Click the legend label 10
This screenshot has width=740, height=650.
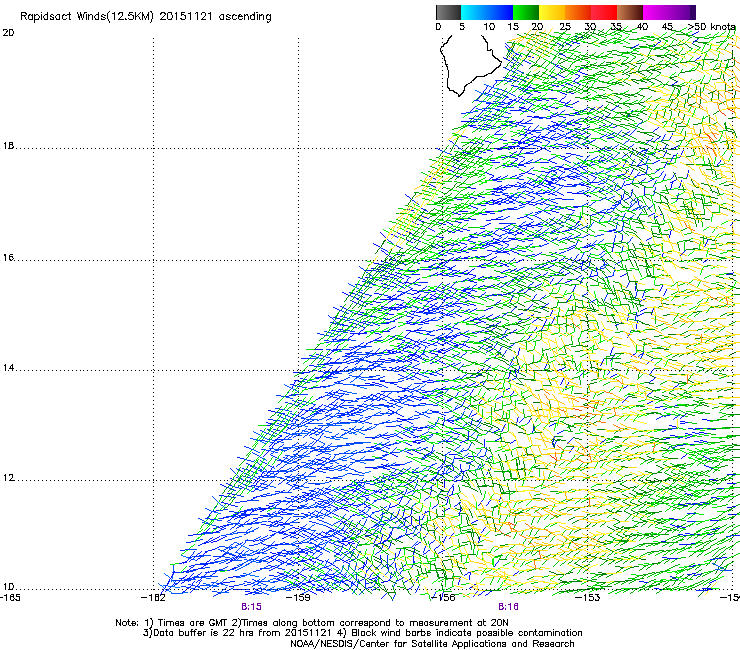click(489, 26)
